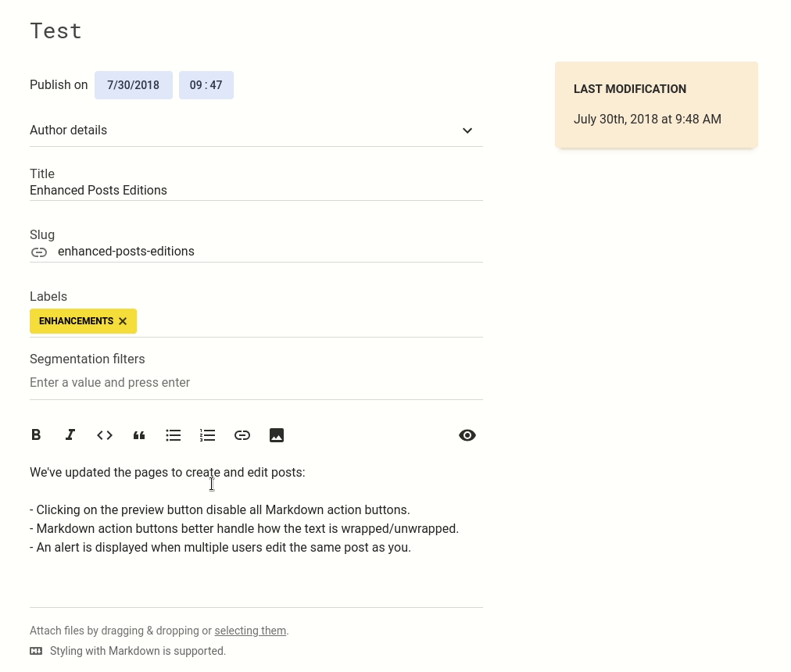The image size is (791, 672).
Task: Click the Slug field enhanced-posts-editions
Action: (266, 252)
